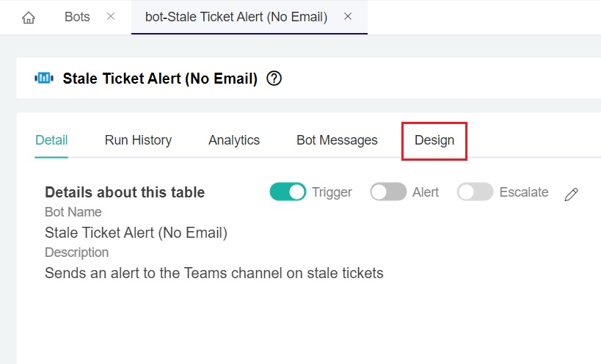Close the Bots tab
601x364 pixels.
tap(111, 16)
